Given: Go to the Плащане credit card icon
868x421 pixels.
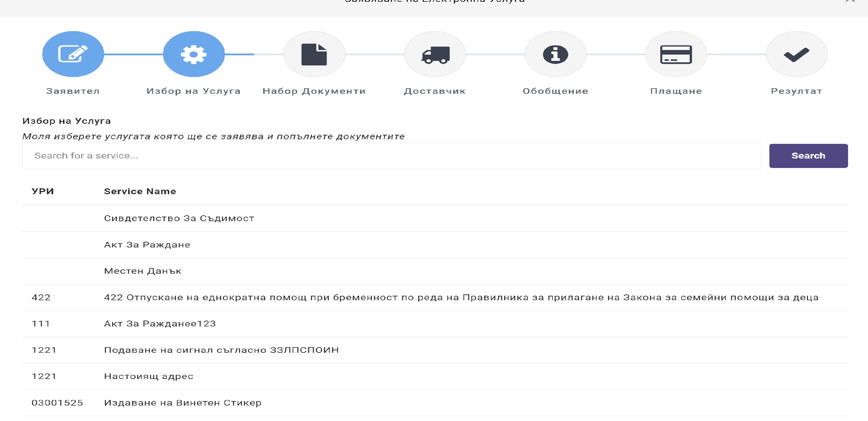Looking at the screenshot, I should [676, 54].
